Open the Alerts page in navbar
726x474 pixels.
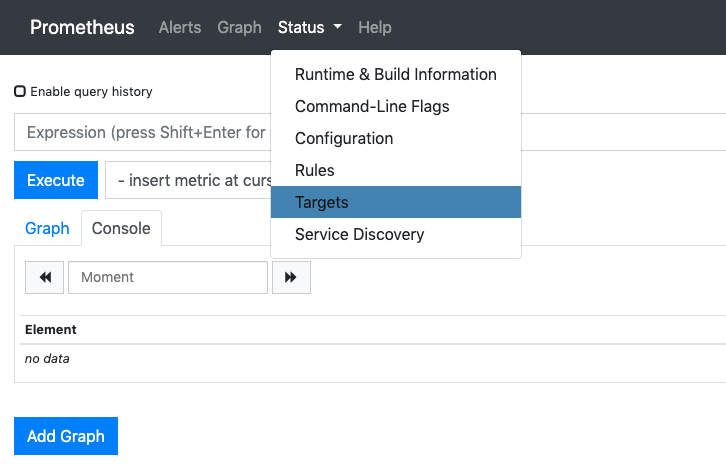(x=180, y=28)
